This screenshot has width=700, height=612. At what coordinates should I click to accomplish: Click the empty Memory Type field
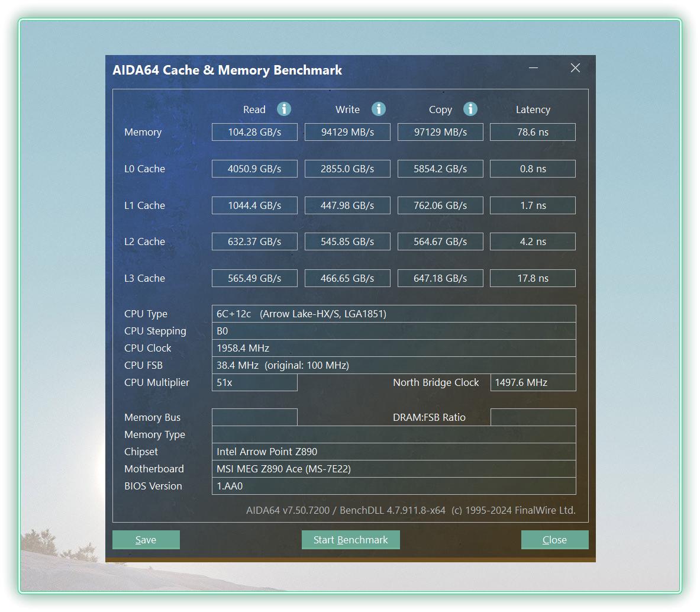[393, 434]
